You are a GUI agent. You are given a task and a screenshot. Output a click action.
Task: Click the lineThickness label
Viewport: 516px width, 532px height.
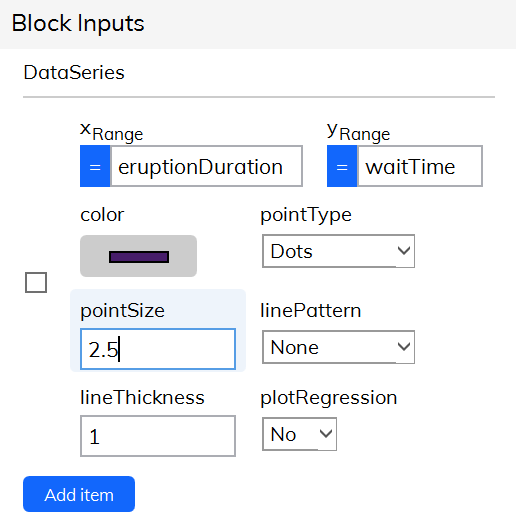142,397
